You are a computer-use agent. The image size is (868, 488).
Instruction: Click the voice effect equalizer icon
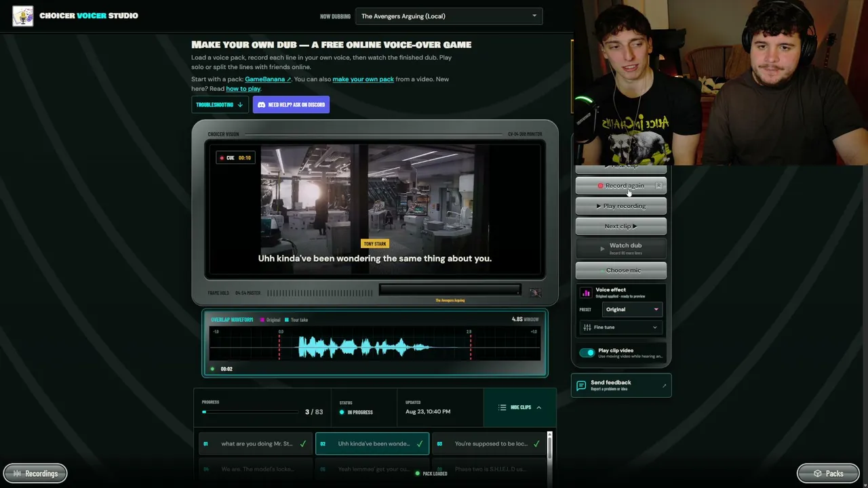coord(586,293)
